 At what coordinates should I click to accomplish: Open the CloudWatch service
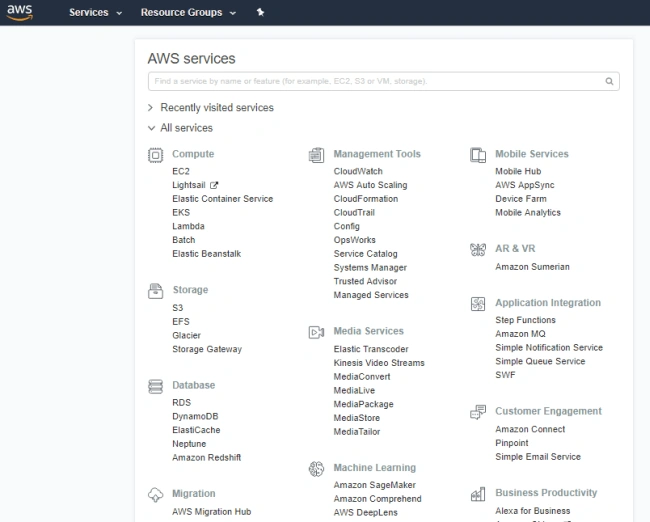358,171
